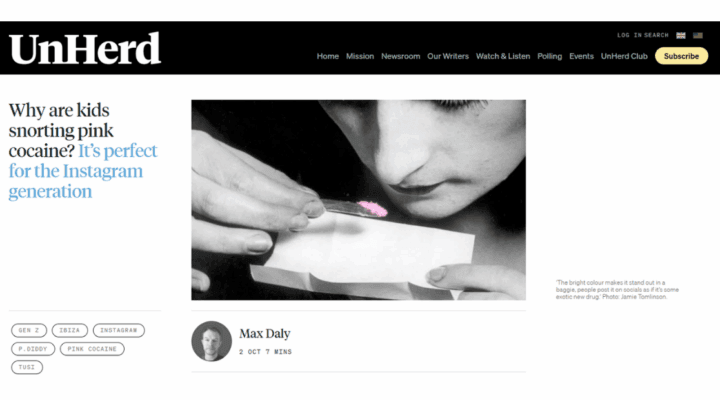The width and height of the screenshot is (720, 400).
Task: Open the Newsroom section
Action: pyautogui.click(x=400, y=56)
